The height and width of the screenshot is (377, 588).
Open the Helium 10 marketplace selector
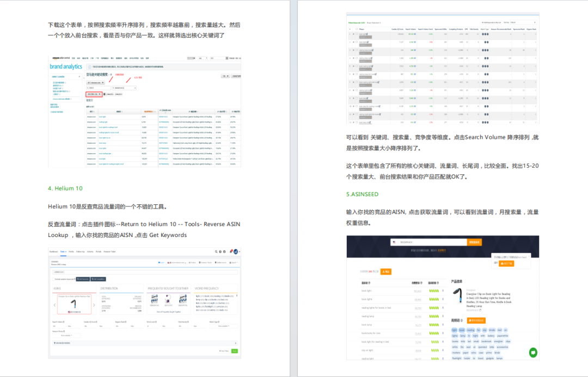pos(176,263)
